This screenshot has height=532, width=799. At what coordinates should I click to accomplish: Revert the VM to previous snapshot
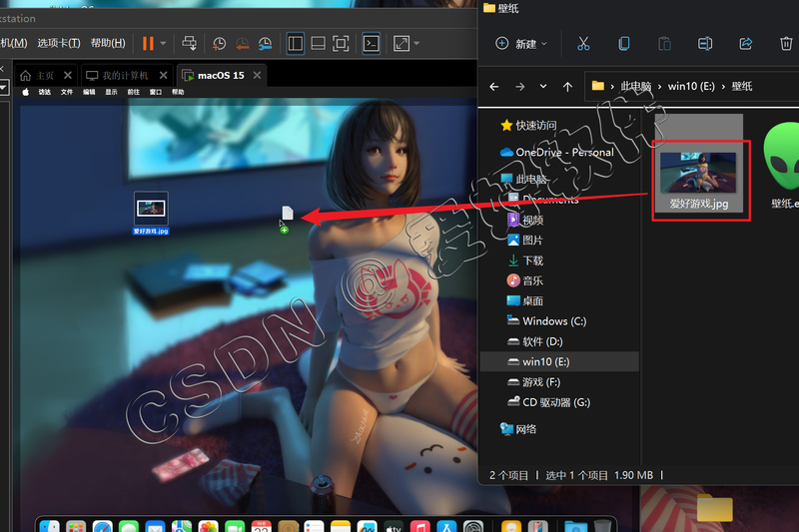pos(242,44)
